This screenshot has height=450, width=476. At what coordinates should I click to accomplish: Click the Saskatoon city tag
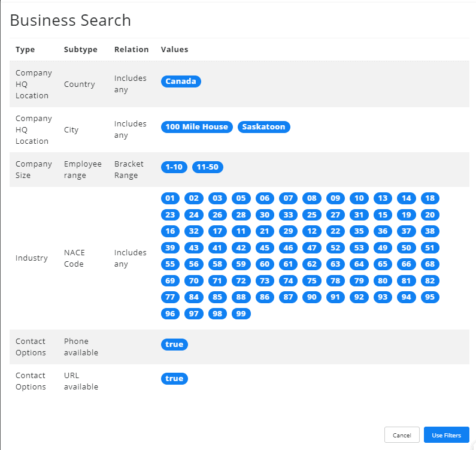click(264, 127)
